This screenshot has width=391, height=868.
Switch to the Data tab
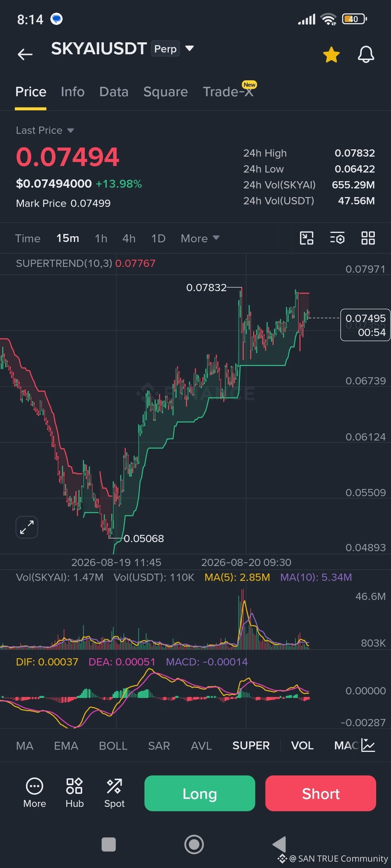[x=114, y=92]
